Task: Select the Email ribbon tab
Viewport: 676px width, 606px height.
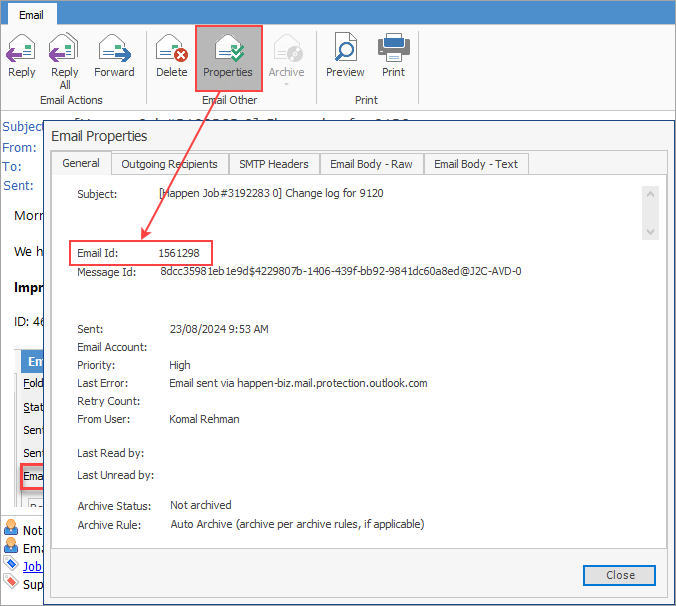Action: [x=31, y=15]
